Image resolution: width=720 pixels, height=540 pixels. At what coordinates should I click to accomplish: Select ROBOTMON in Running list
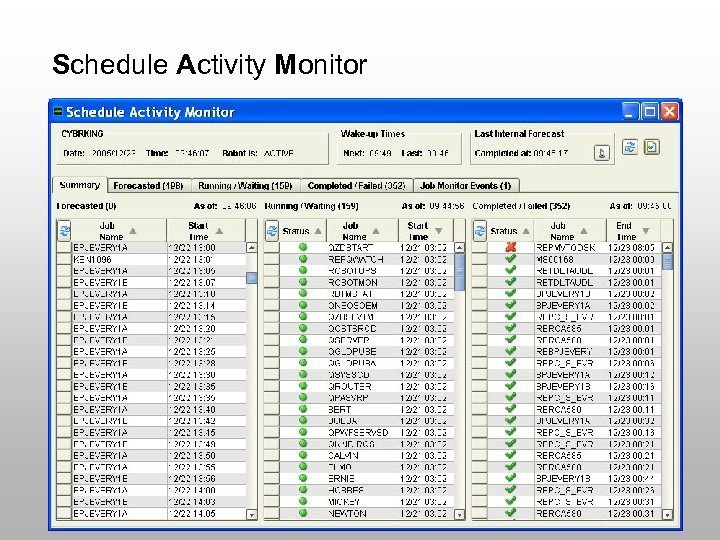click(x=353, y=282)
